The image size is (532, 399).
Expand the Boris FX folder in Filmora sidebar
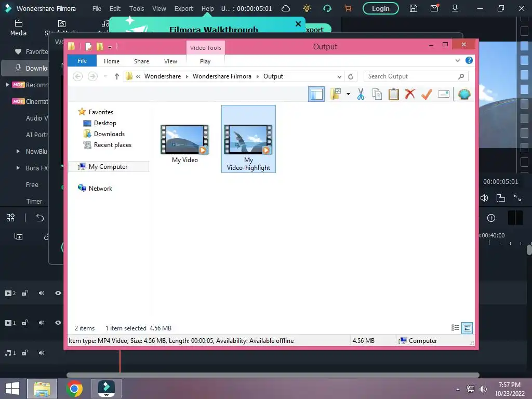pos(18,168)
